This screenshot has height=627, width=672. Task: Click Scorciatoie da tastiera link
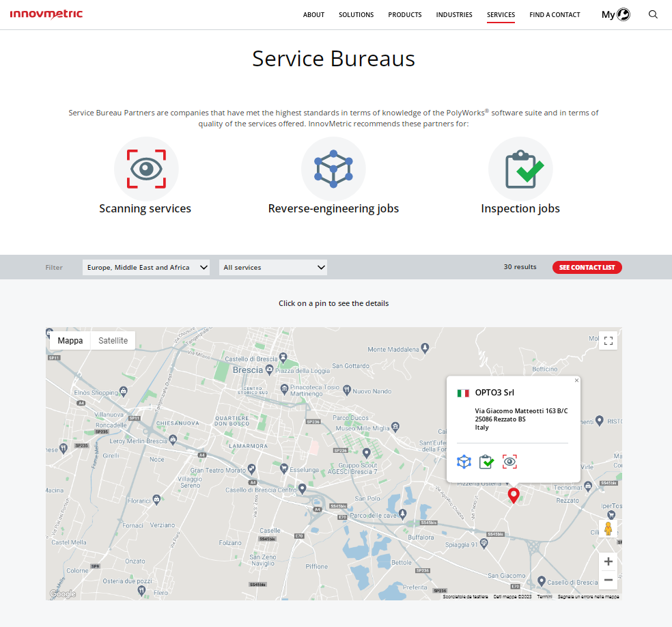pos(466,596)
